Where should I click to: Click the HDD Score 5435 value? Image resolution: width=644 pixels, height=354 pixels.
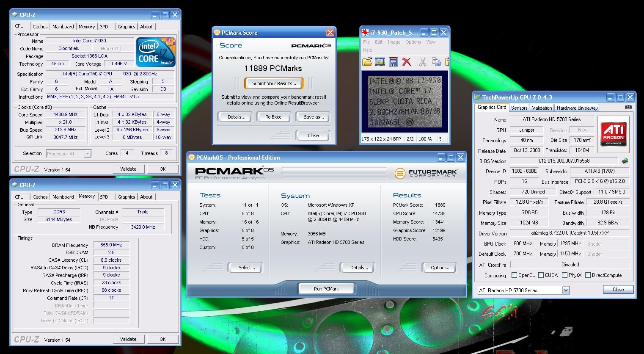(438, 239)
